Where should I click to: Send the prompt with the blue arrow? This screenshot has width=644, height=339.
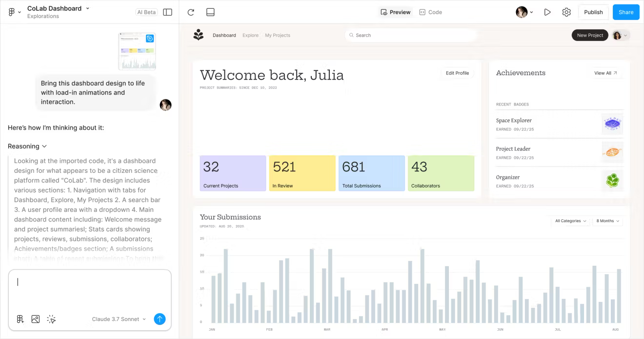pos(160,319)
